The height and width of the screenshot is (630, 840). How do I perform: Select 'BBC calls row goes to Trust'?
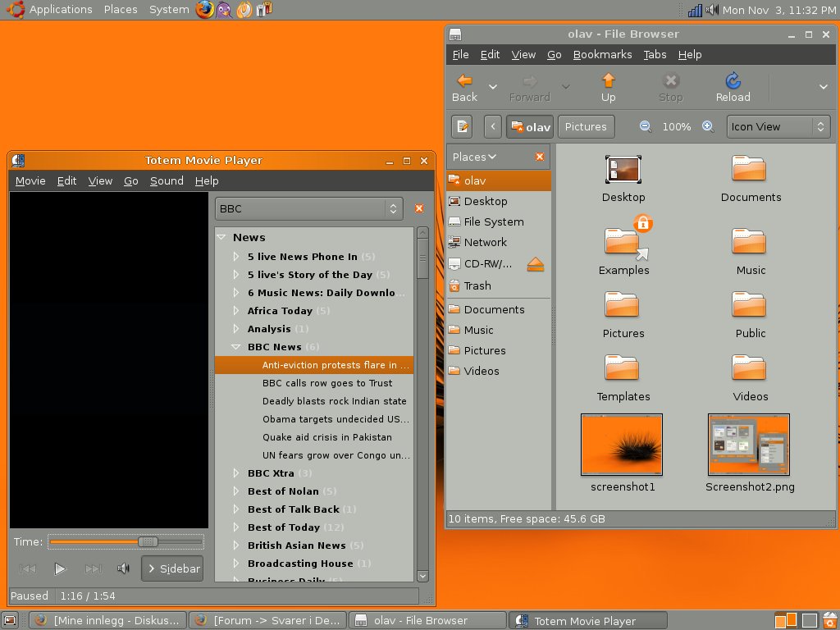coord(327,383)
